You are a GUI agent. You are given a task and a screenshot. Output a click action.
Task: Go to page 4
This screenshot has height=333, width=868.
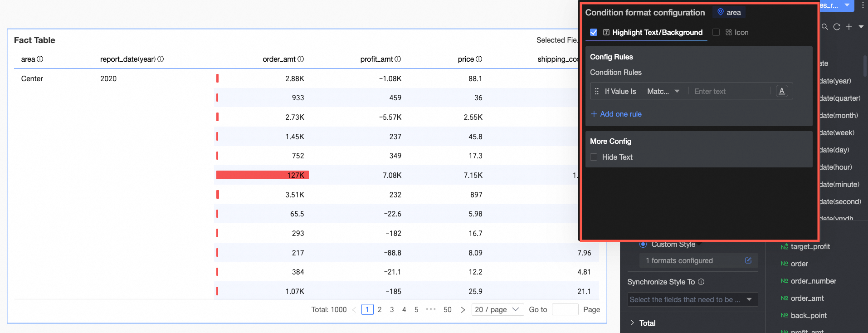point(404,309)
